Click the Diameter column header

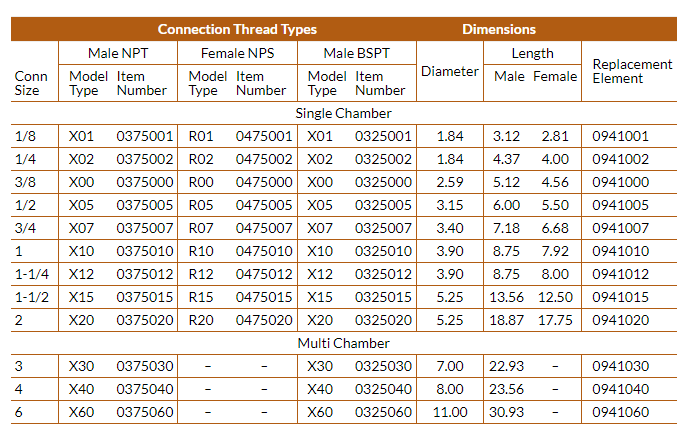point(450,71)
